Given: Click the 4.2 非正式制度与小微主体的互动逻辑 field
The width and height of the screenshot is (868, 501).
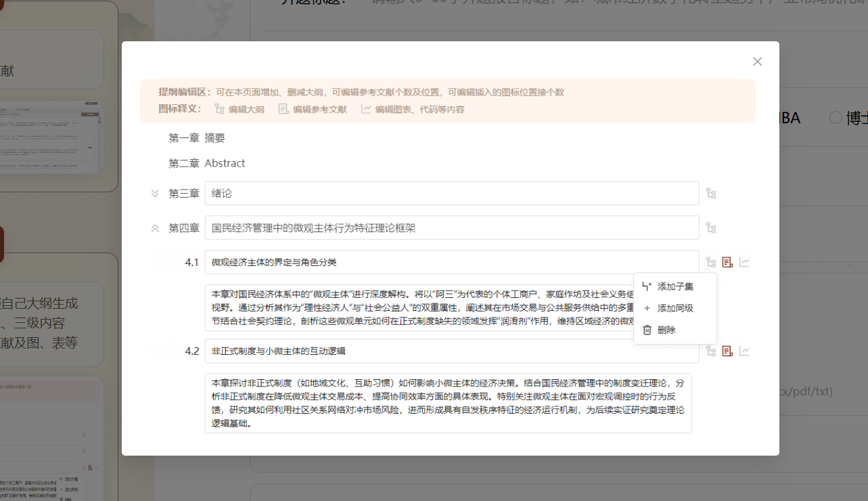Looking at the screenshot, I should [452, 351].
